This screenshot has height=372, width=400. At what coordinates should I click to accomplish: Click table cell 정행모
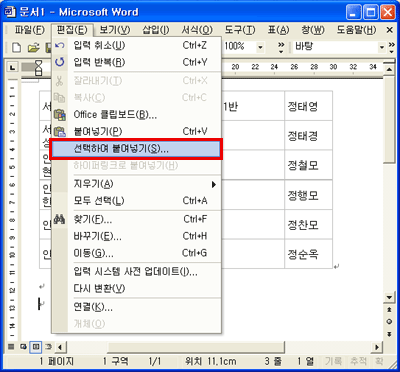coord(308,195)
